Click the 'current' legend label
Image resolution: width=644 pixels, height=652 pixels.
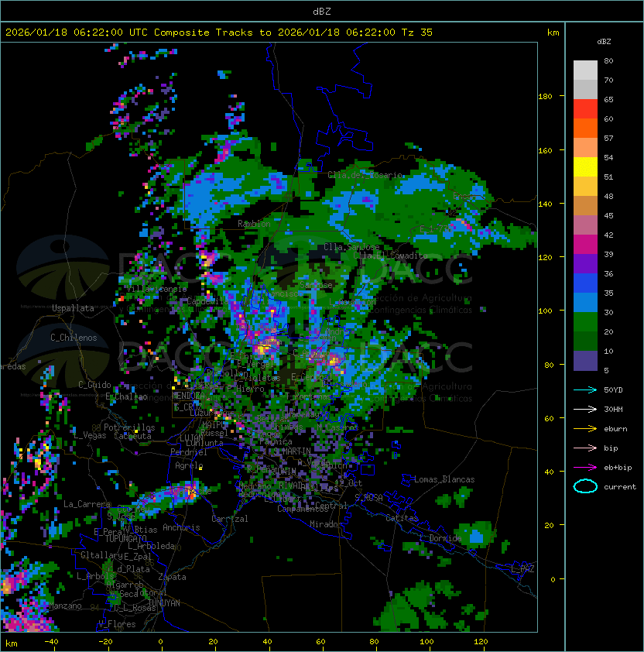pos(620,487)
